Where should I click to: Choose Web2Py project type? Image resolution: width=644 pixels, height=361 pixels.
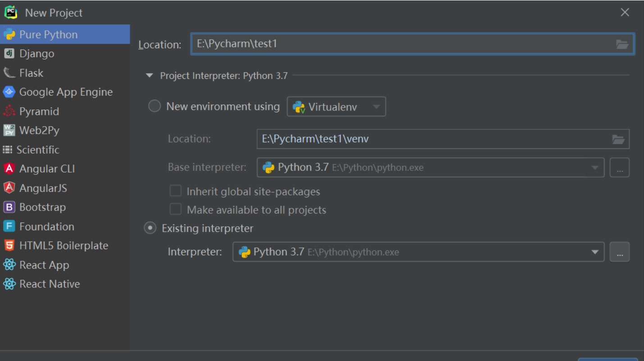[65, 130]
